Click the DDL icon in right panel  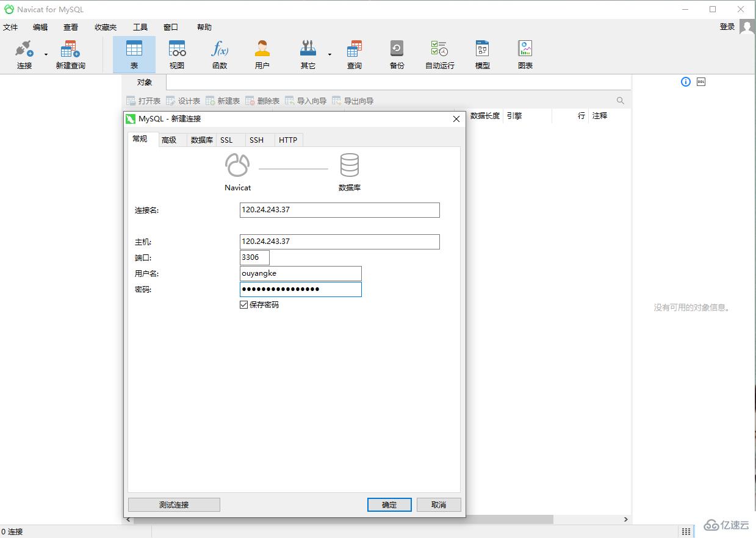coord(701,82)
